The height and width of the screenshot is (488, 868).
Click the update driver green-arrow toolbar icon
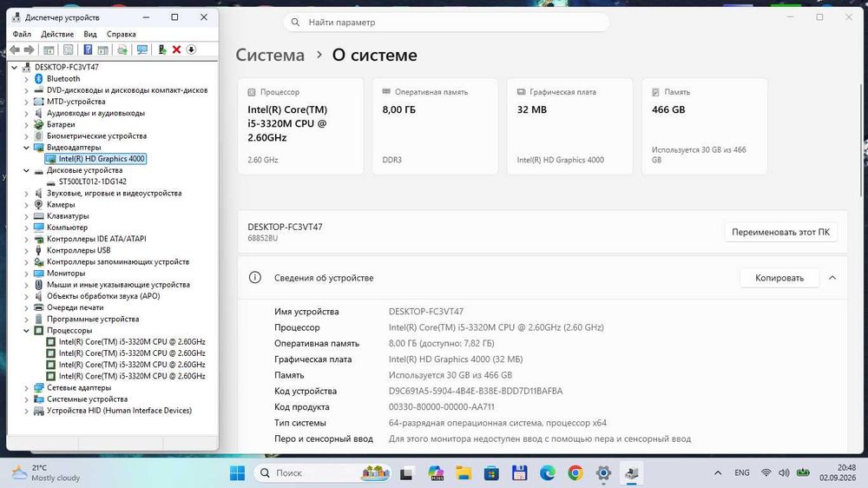point(162,49)
